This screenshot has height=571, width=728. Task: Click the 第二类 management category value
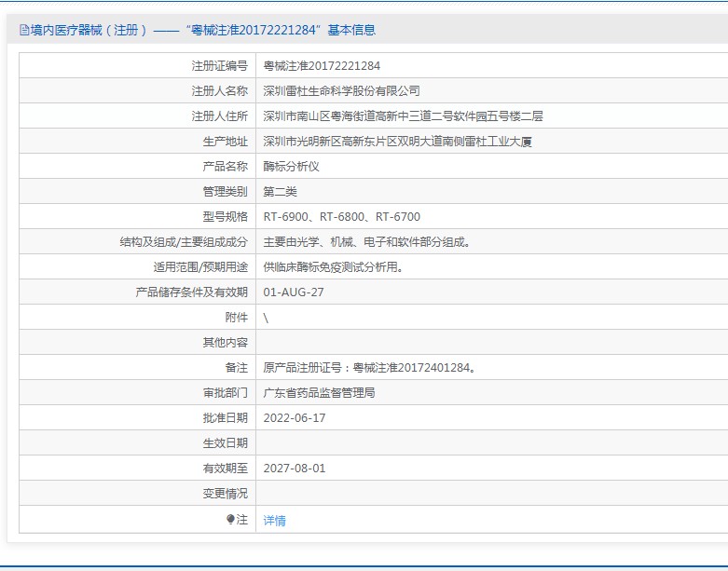pyautogui.click(x=280, y=192)
